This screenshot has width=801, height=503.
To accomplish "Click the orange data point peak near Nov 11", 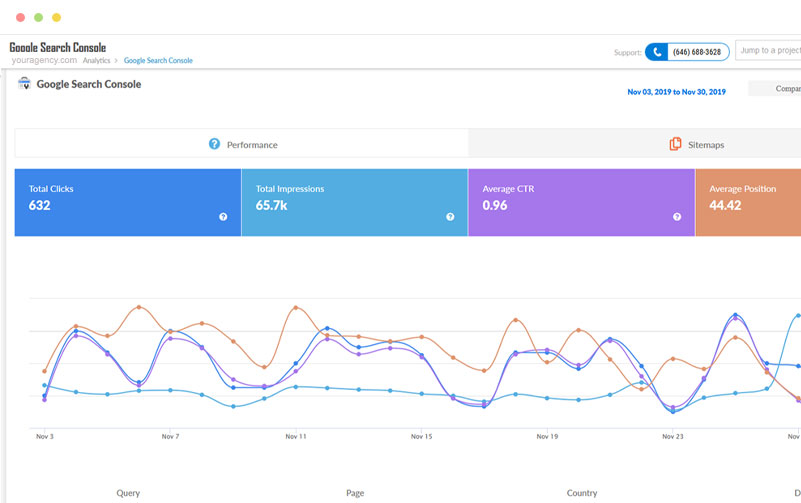I will 296,307.
